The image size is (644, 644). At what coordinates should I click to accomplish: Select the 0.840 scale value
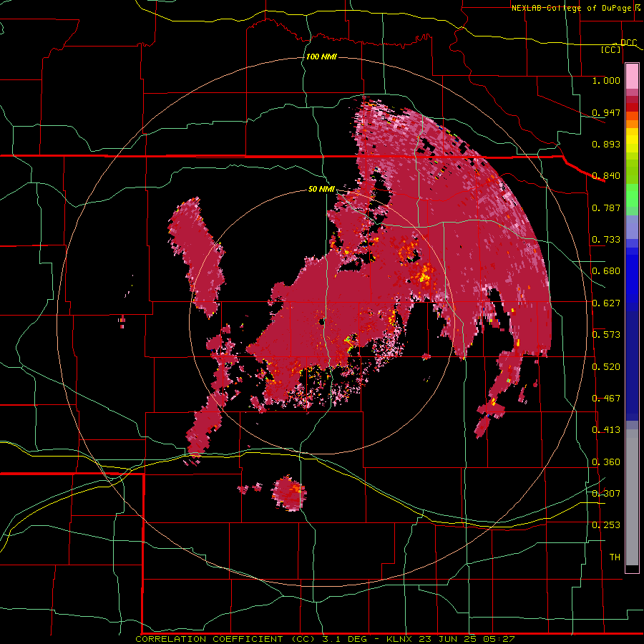606,176
